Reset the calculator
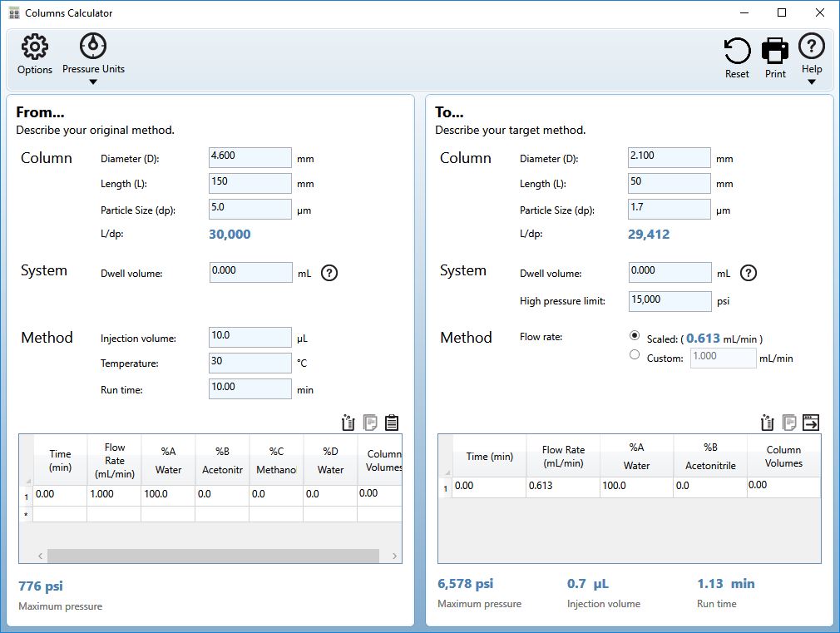This screenshot has width=840, height=633. coord(737,52)
